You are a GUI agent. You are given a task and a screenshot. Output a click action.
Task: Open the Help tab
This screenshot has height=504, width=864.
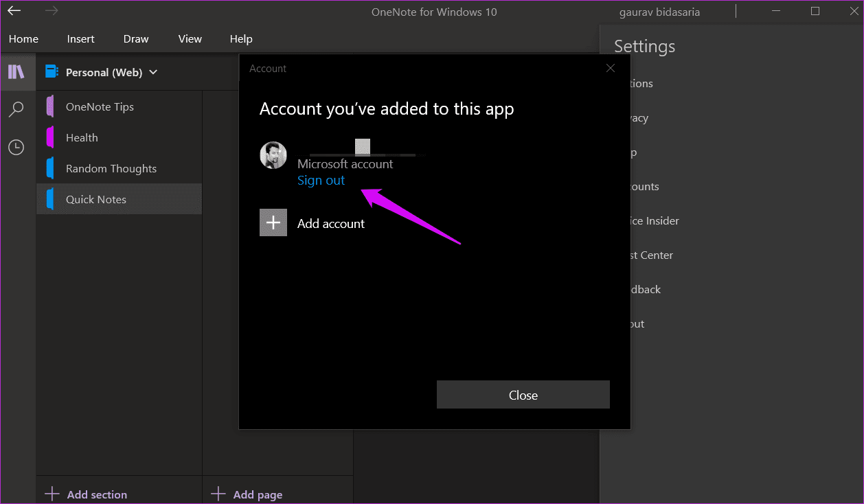point(241,39)
